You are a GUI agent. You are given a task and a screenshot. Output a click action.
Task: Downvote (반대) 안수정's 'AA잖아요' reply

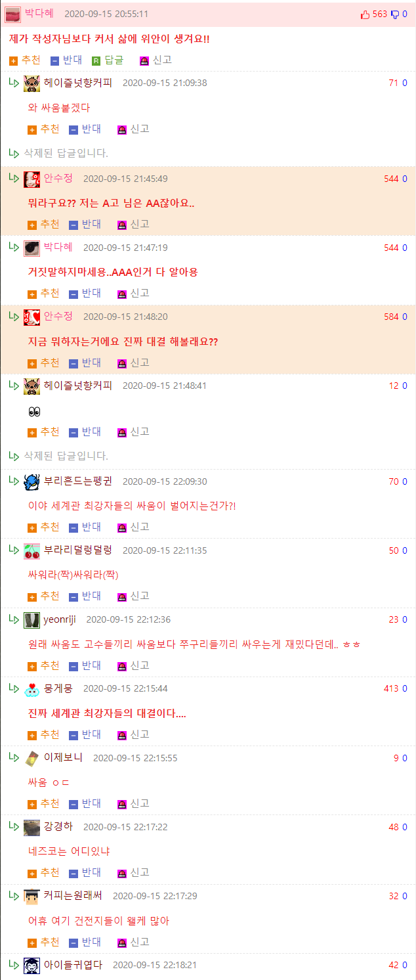point(85,224)
